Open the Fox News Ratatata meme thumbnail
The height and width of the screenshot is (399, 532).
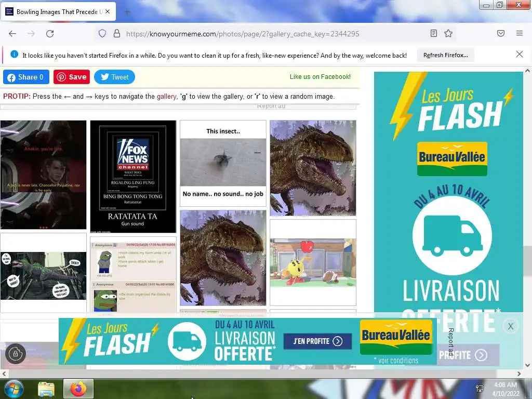[x=133, y=177]
